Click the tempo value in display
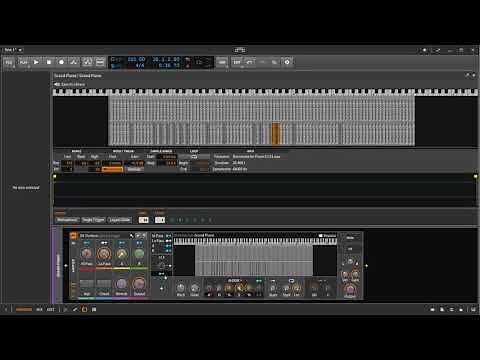 [136, 59]
